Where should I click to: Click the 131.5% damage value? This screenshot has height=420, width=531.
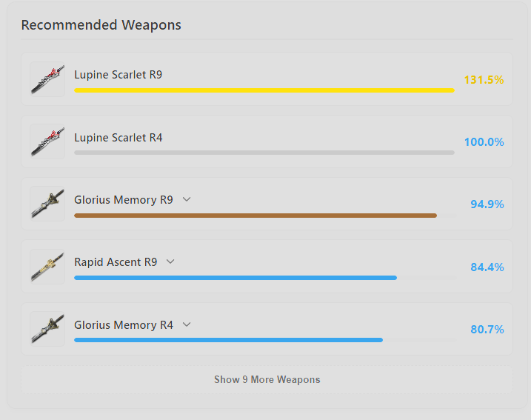tap(484, 80)
